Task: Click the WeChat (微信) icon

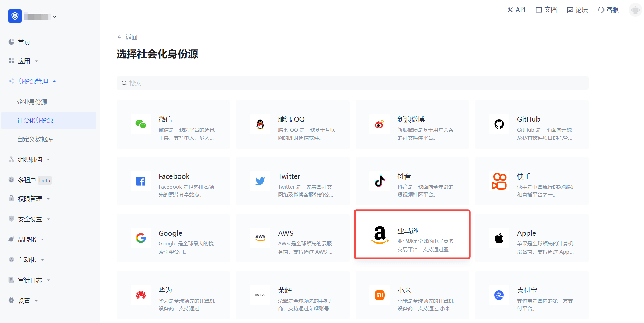Action: click(x=141, y=124)
